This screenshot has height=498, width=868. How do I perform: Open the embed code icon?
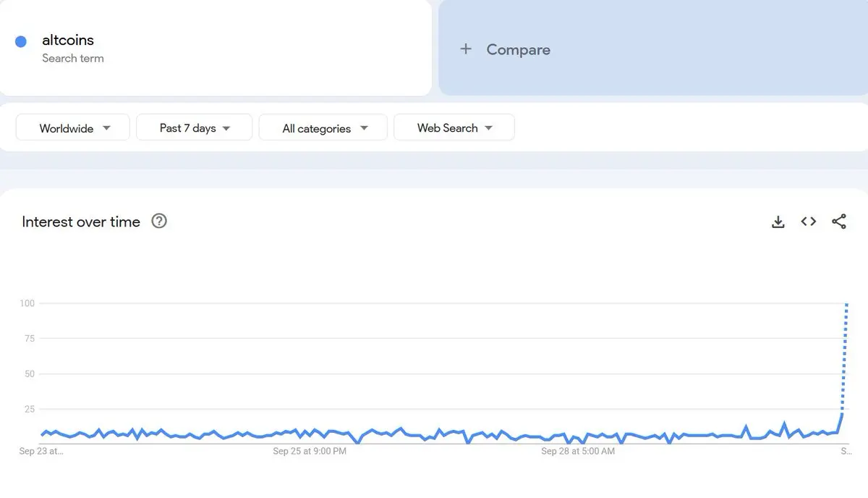[809, 221]
